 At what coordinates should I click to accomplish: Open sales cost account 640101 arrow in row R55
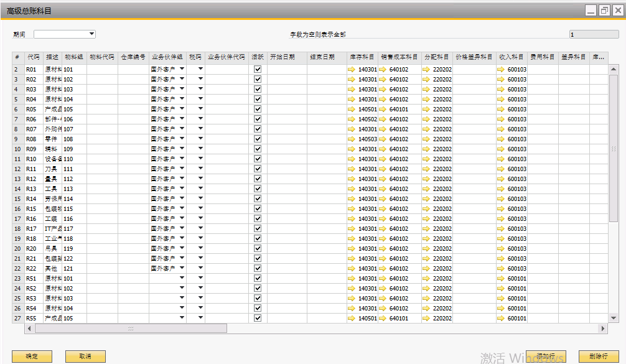[383, 319]
